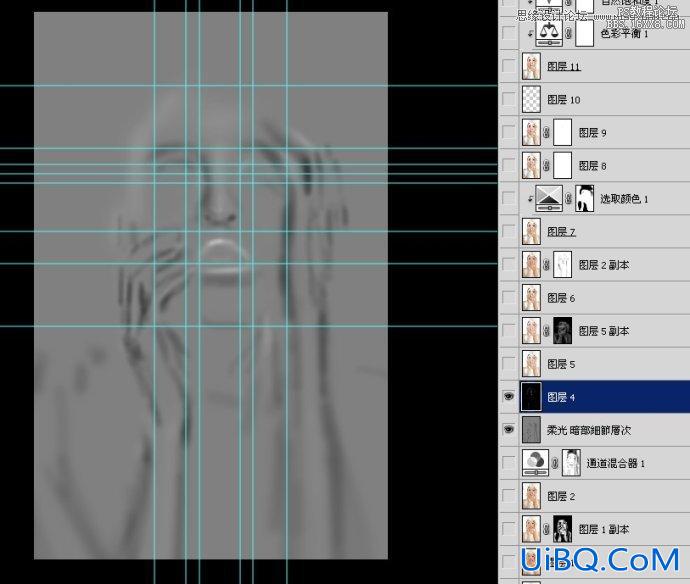Viewport: 690px width, 584px height.
Task: Click the 图层 9 layer name
Action: click(x=592, y=132)
